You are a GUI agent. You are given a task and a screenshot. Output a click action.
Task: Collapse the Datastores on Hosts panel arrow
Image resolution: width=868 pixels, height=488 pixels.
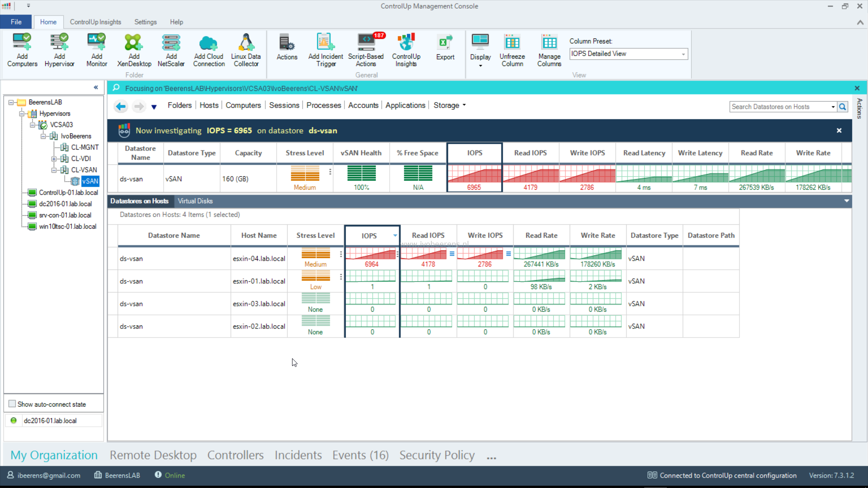point(847,201)
